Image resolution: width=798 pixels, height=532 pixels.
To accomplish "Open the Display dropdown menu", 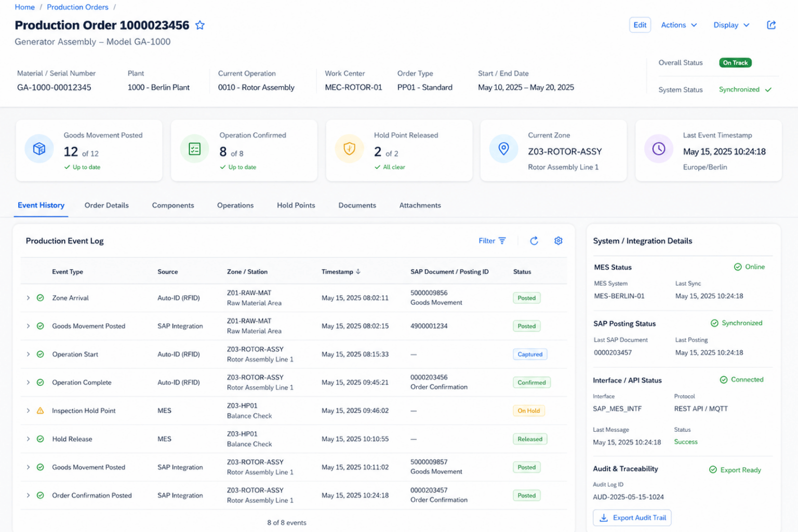I will tap(731, 25).
